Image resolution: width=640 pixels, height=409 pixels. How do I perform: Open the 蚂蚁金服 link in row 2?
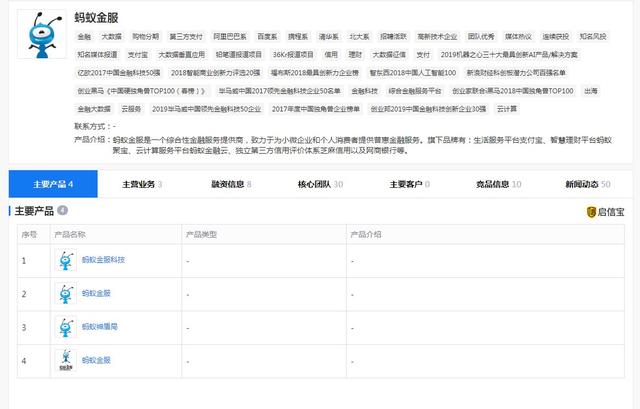coord(96,293)
